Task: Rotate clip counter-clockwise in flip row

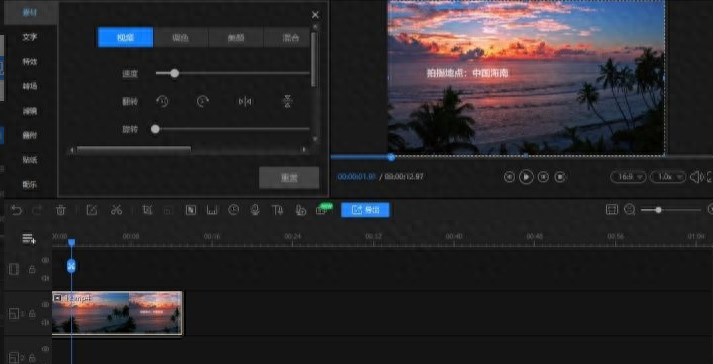Action: [x=162, y=101]
